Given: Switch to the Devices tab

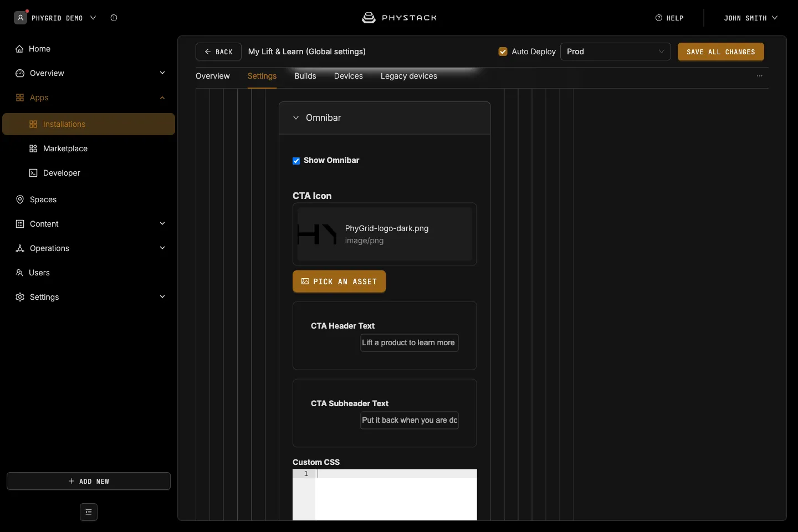Looking at the screenshot, I should pyautogui.click(x=349, y=76).
